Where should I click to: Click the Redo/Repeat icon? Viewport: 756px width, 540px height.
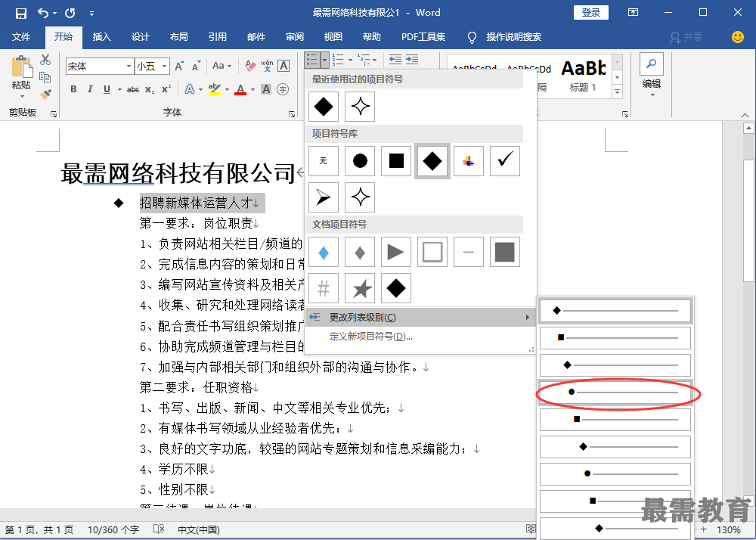[x=70, y=13]
